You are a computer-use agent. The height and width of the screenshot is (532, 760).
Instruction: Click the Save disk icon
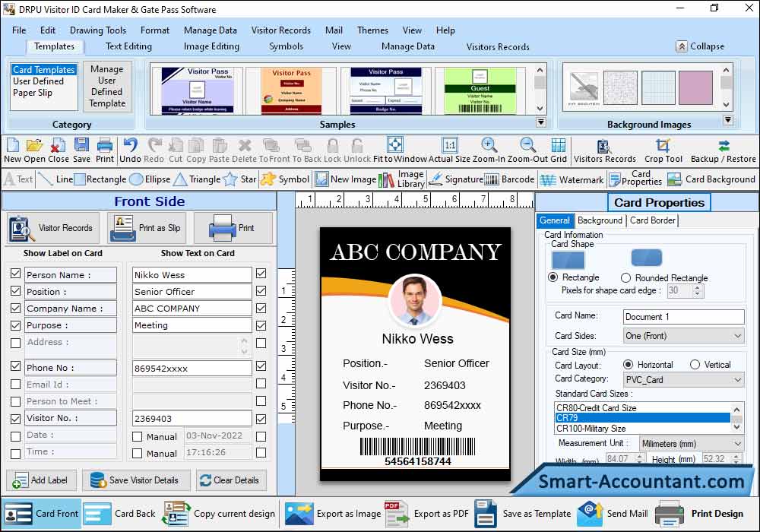81,145
